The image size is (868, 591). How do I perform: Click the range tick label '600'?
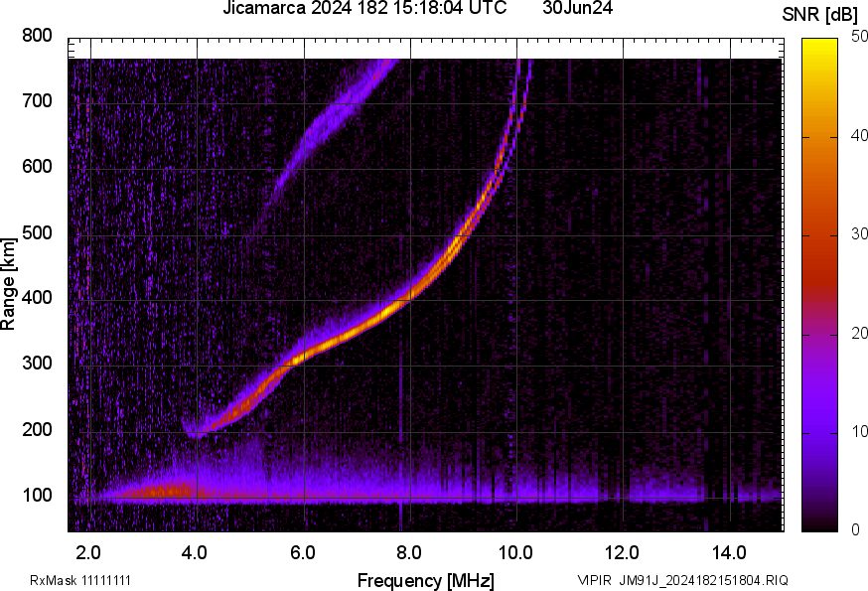tap(37, 167)
